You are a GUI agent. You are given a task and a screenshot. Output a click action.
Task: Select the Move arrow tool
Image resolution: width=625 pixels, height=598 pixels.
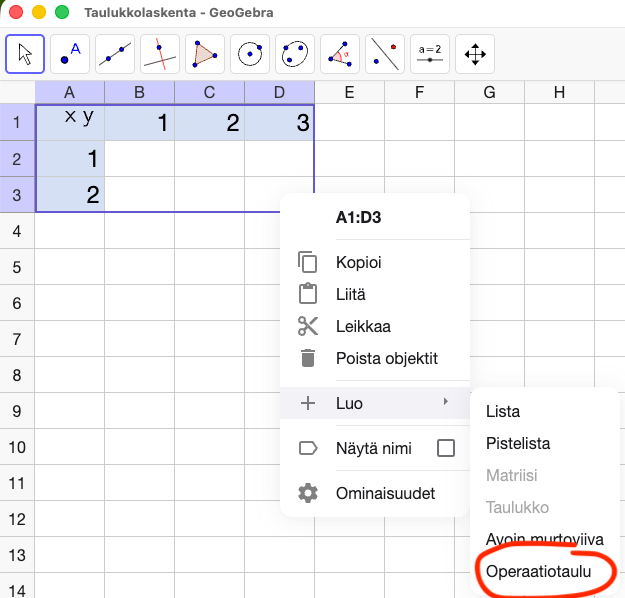pos(25,54)
